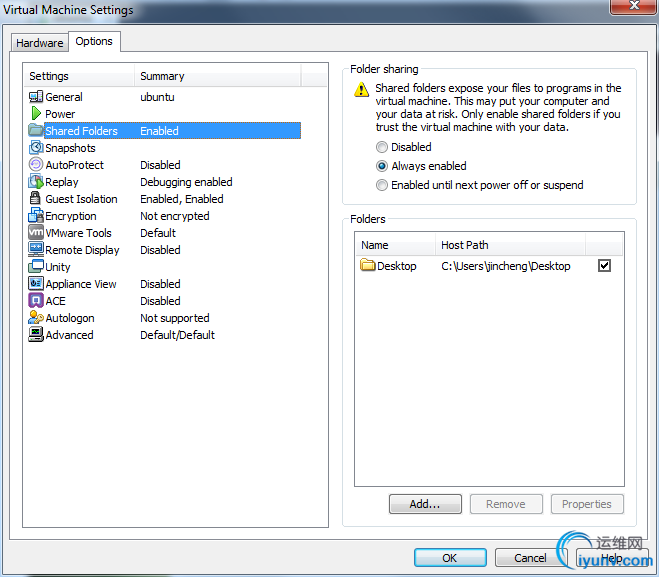Select the Guest Isolation label

pos(81,199)
